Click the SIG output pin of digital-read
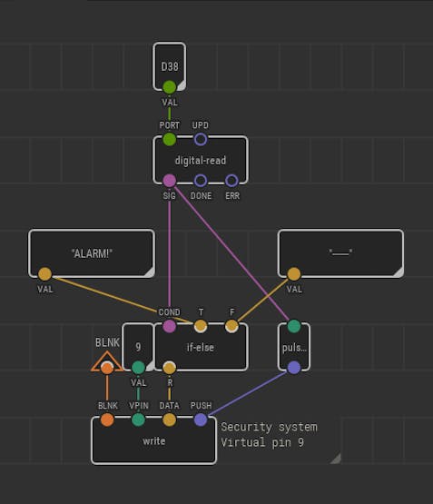The width and height of the screenshot is (433, 504). point(169,181)
